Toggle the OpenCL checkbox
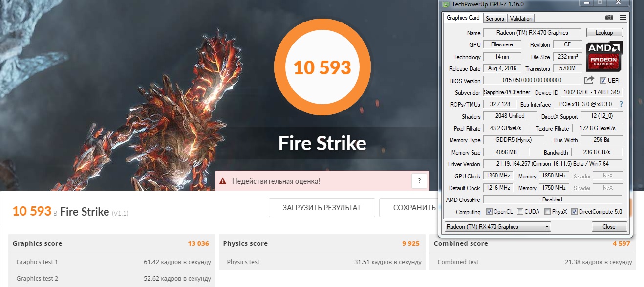 [x=490, y=212]
